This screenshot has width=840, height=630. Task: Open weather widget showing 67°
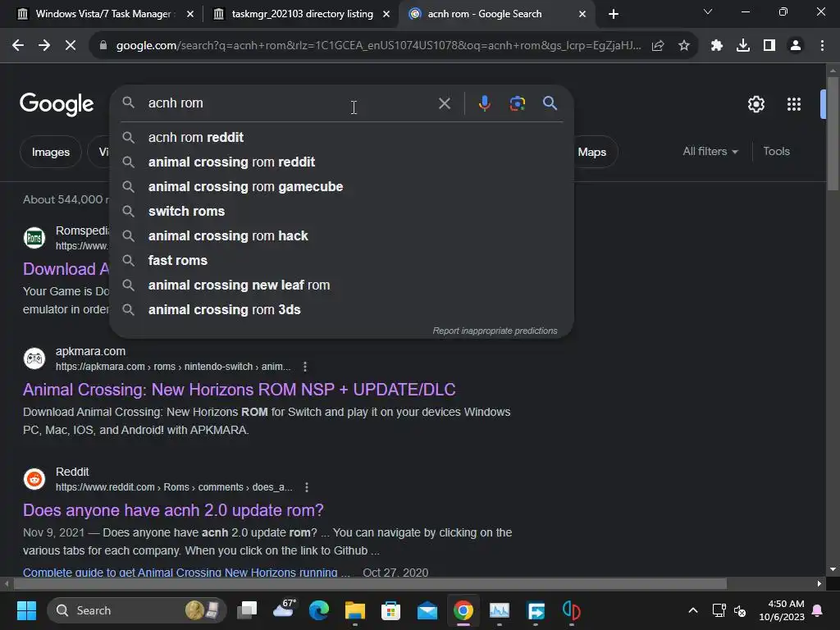coord(284,609)
